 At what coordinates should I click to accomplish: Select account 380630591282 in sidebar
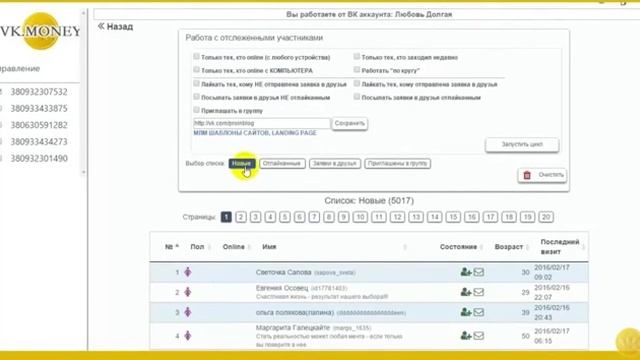[x=39, y=125]
